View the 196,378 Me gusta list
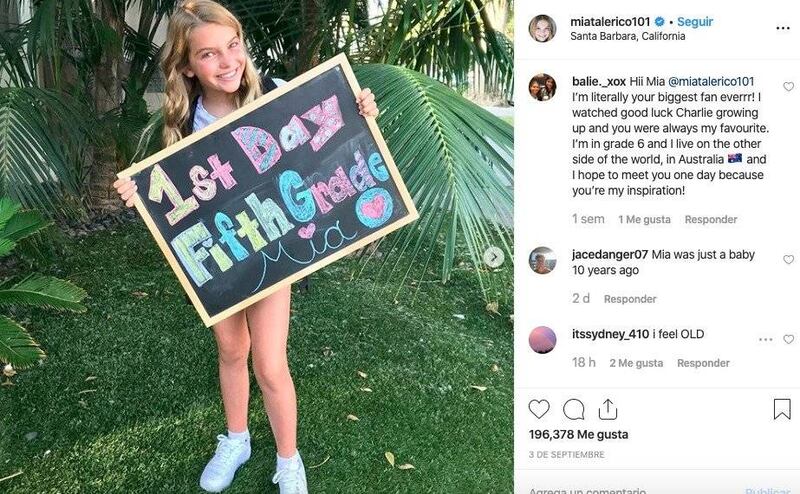 click(x=579, y=434)
